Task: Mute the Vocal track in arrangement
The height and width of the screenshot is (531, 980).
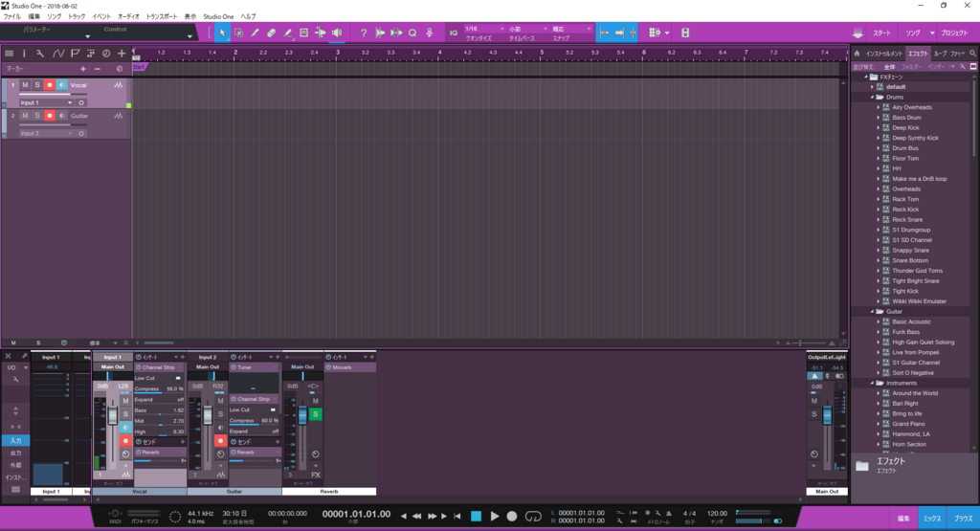Action: 25,85
